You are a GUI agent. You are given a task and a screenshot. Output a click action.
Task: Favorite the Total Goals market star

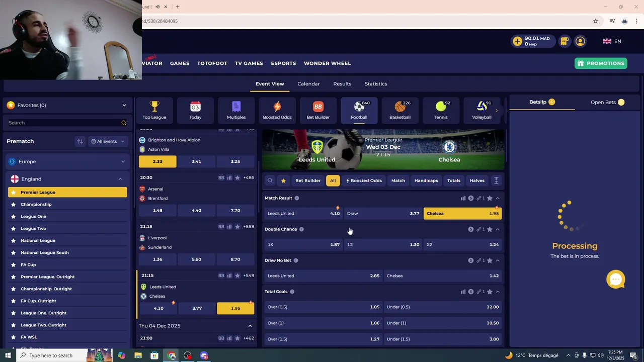(490, 292)
